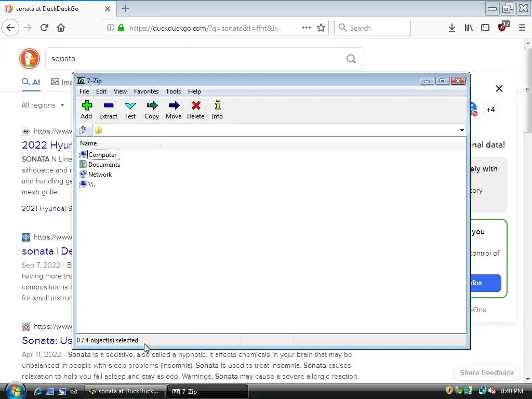The image size is (532, 399).
Task: Open the Help menu in 7-Zip
Action: [194, 91]
